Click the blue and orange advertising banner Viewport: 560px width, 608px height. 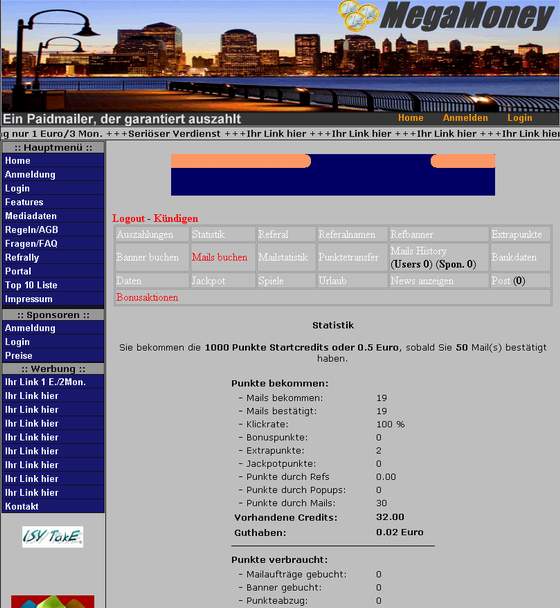(333, 174)
